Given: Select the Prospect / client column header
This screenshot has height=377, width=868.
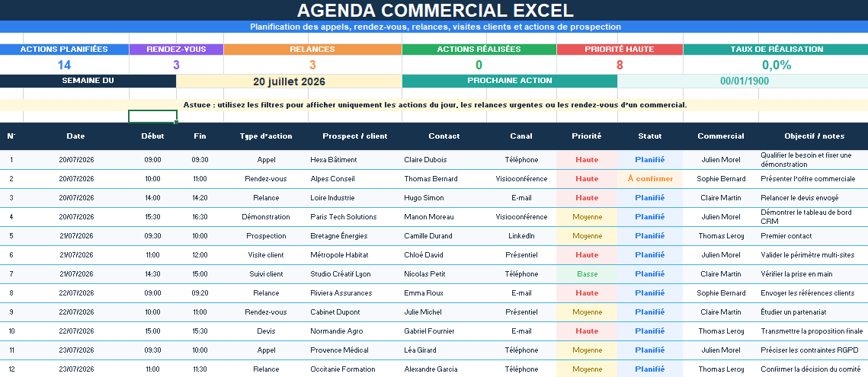Looking at the screenshot, I should [355, 136].
